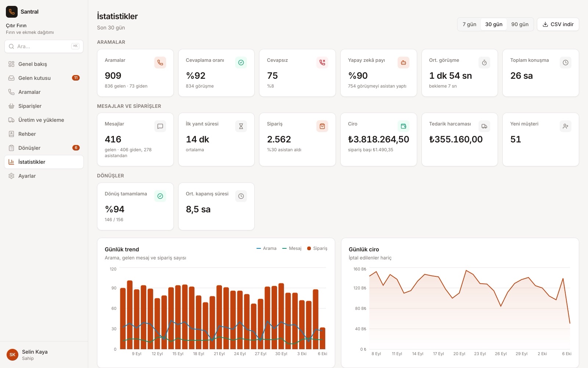Open Rehber in sidebar
588x368 pixels.
click(44, 134)
